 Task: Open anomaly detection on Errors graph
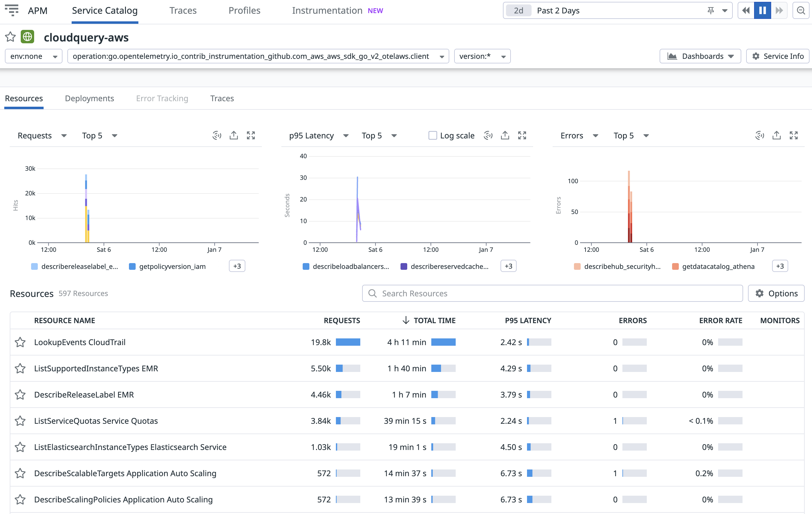pyautogui.click(x=759, y=136)
